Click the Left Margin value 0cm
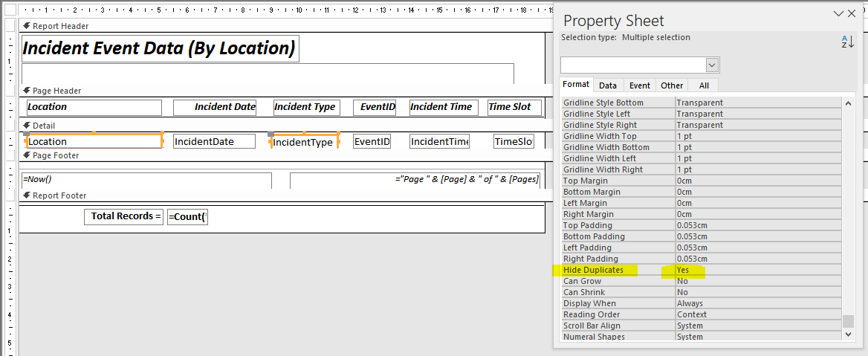The image size is (868, 356). (759, 203)
